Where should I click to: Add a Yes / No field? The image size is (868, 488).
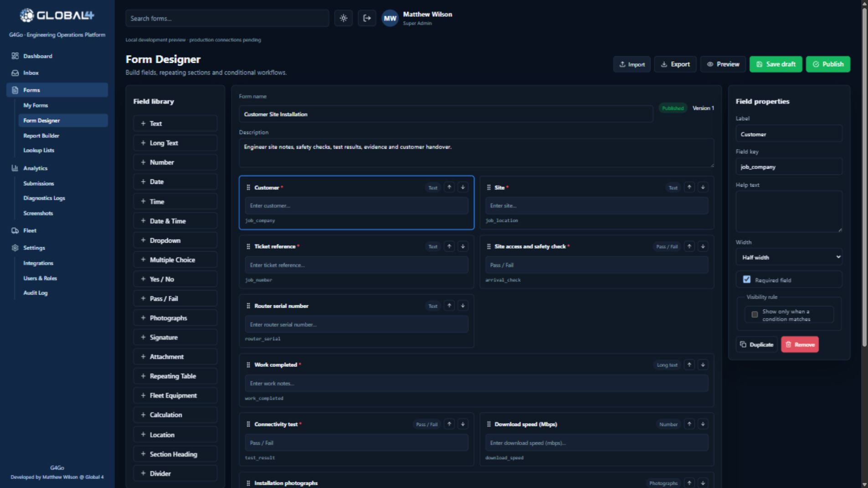175,279
